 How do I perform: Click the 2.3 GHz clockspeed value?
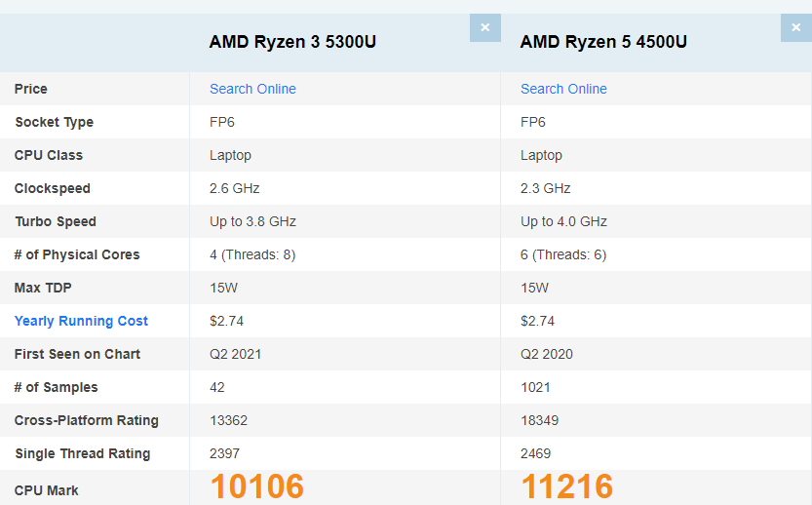coord(545,188)
